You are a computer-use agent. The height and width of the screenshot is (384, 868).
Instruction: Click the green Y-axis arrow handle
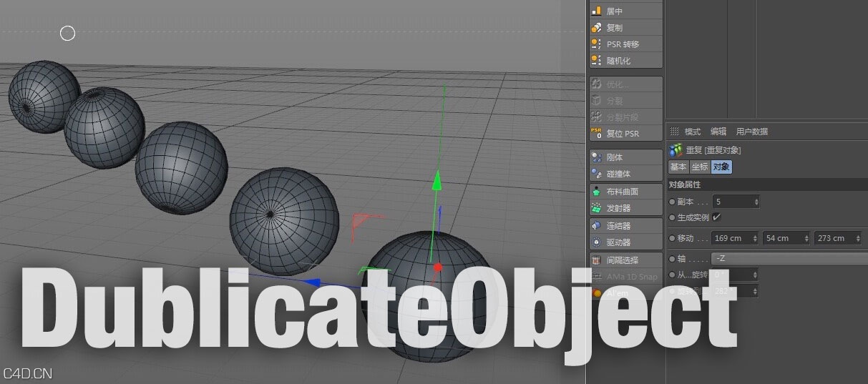(x=437, y=181)
